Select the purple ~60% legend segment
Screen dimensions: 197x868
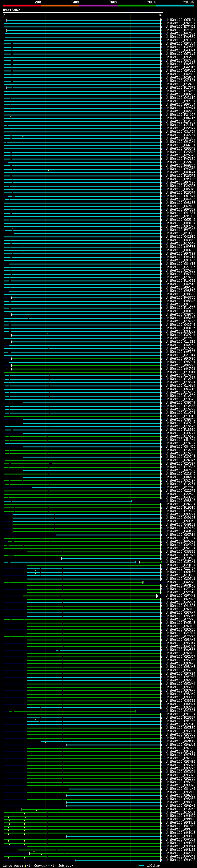tap(98, 6)
